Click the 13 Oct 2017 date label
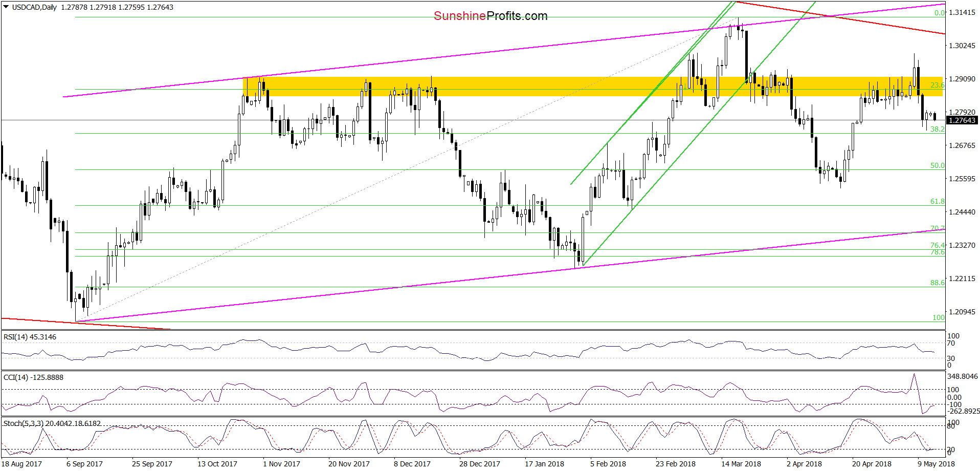980x471 pixels. click(x=217, y=464)
